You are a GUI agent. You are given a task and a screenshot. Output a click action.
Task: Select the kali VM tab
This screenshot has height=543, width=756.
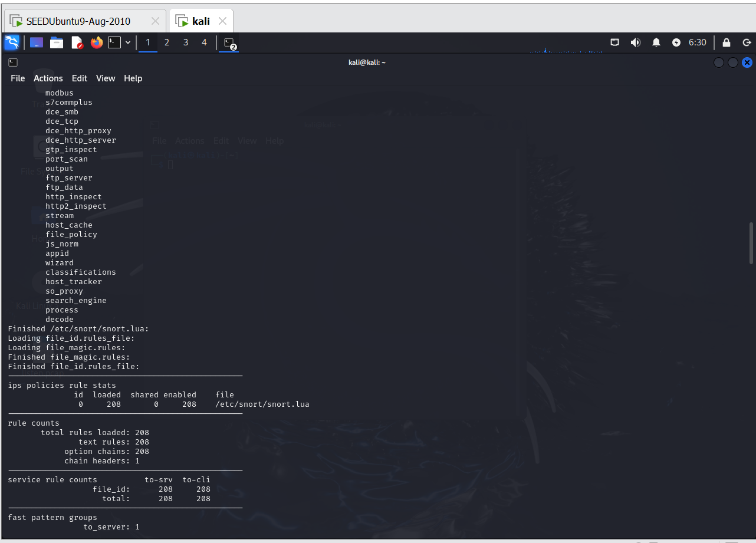click(201, 21)
